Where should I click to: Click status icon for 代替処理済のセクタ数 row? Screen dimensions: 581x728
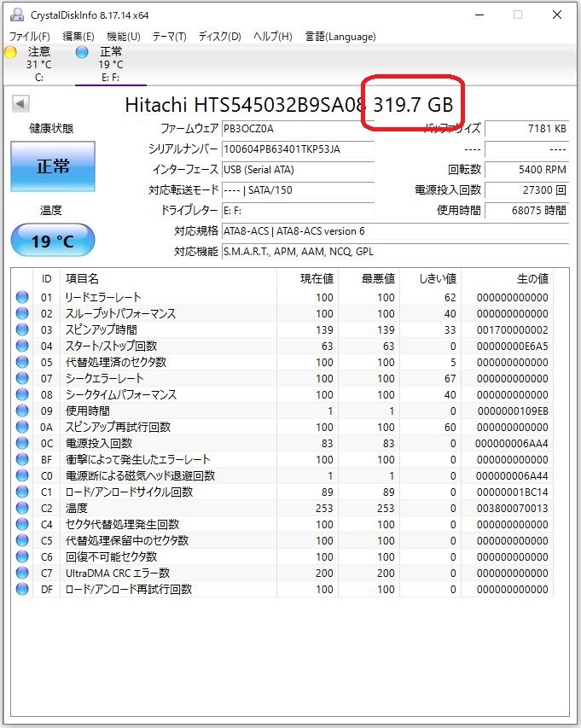click(22, 362)
